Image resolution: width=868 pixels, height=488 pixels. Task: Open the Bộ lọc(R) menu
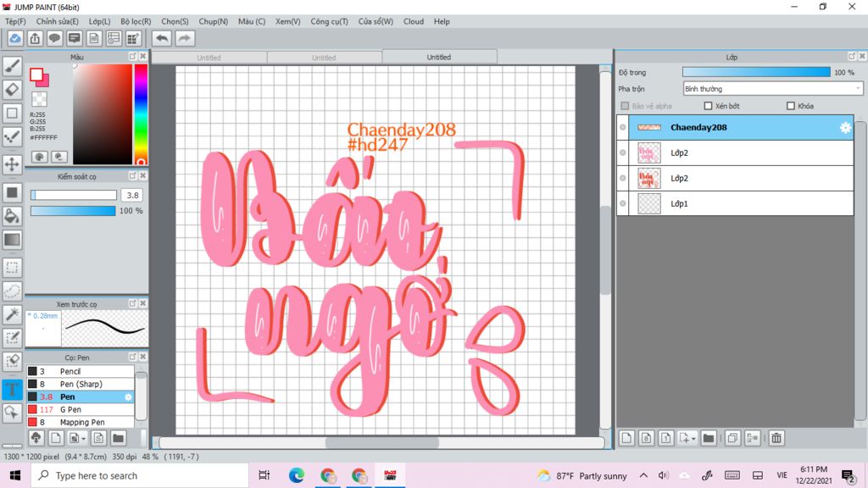(136, 21)
